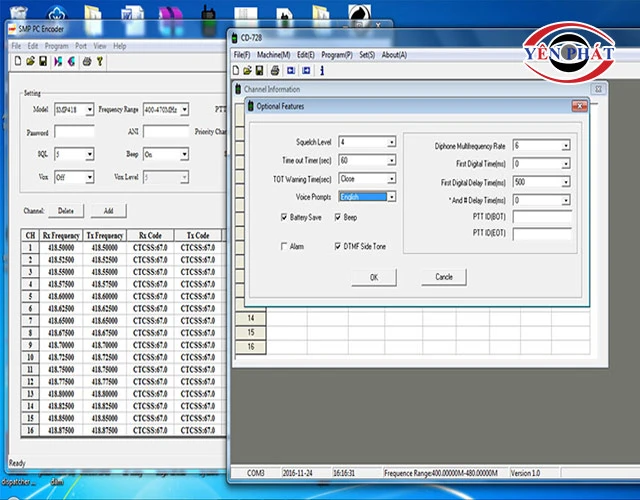
Task: Click the Cancle button
Action: pos(444,277)
